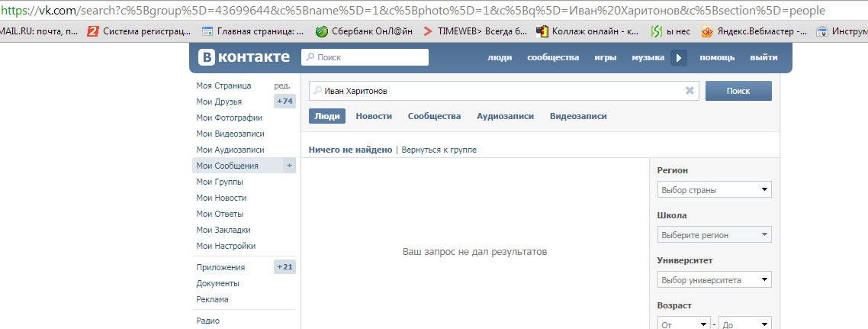Screen dimensions: 868x329
Task: Open Мои Друзья in sidebar
Action: [219, 102]
